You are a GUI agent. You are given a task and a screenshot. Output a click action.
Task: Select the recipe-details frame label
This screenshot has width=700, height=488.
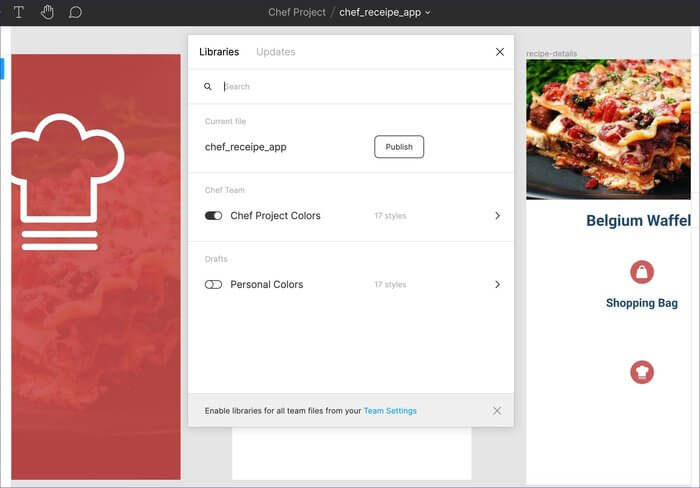point(551,54)
